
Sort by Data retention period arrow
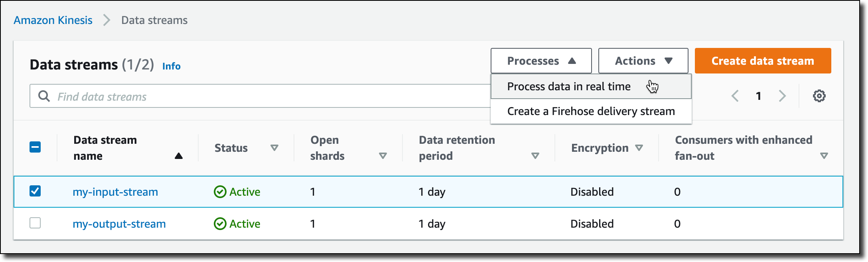(x=535, y=156)
